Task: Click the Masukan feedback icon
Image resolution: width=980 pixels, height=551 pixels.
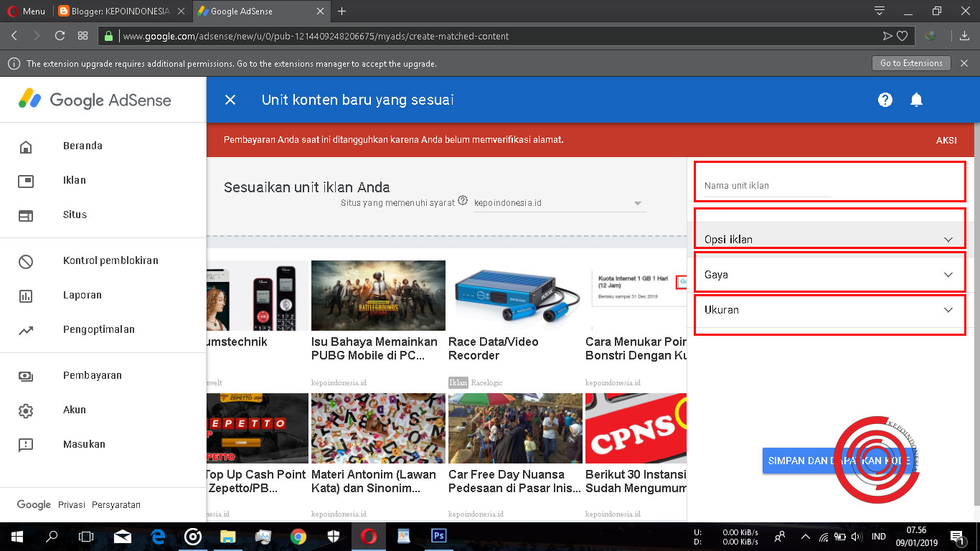Action: click(x=27, y=444)
